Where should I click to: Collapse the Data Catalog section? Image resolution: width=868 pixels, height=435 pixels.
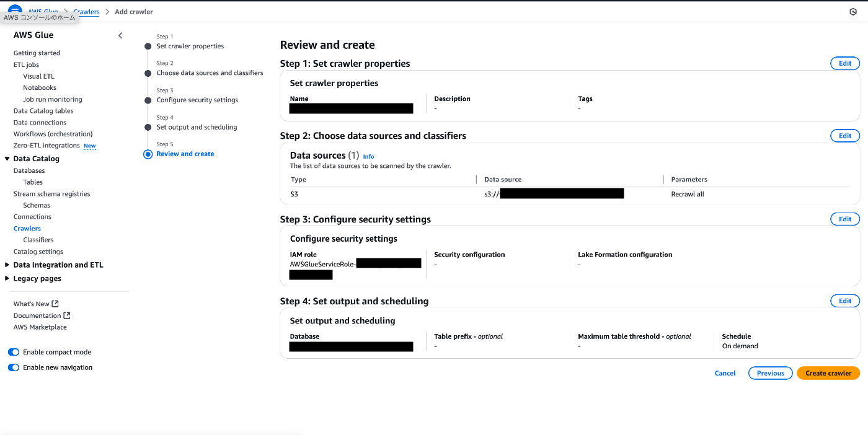tap(7, 159)
